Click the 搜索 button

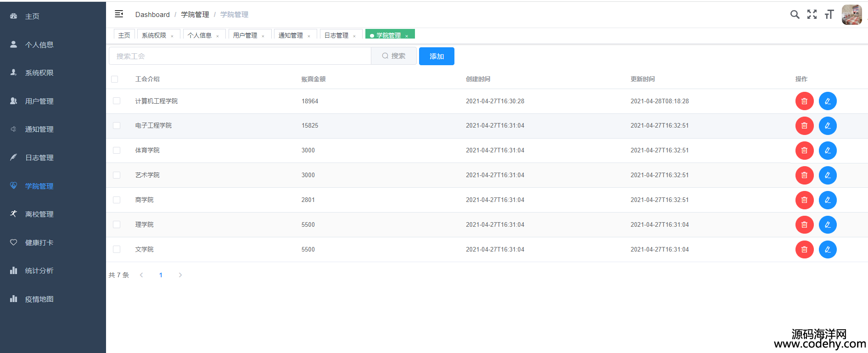coord(394,56)
